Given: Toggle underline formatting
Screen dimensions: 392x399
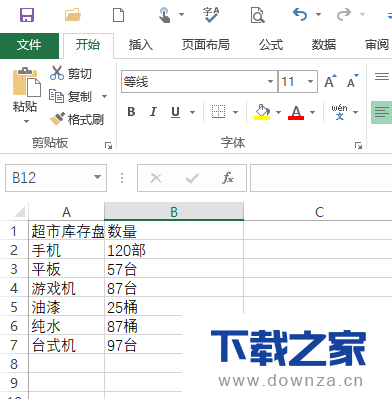Looking at the screenshot, I should click(x=175, y=112).
